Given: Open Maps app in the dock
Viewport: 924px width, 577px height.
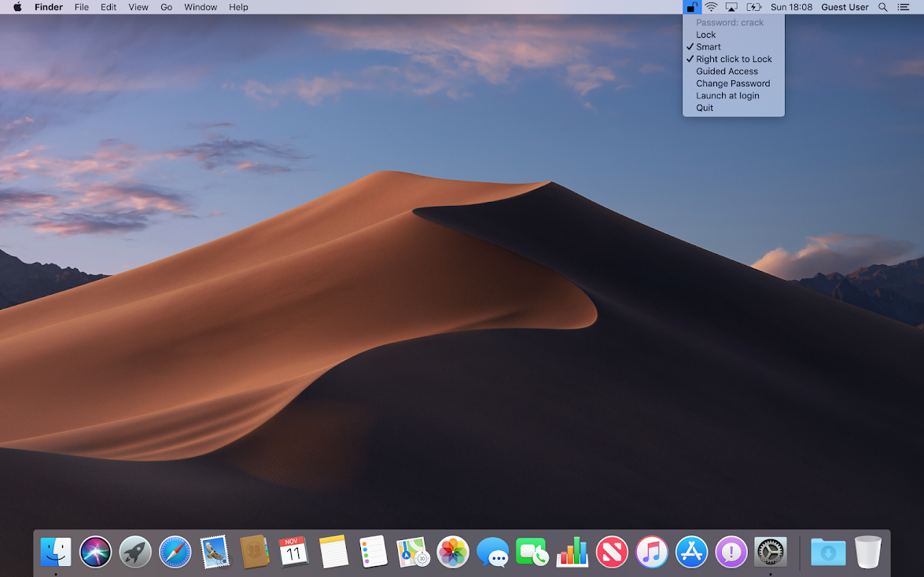Looking at the screenshot, I should click(413, 553).
